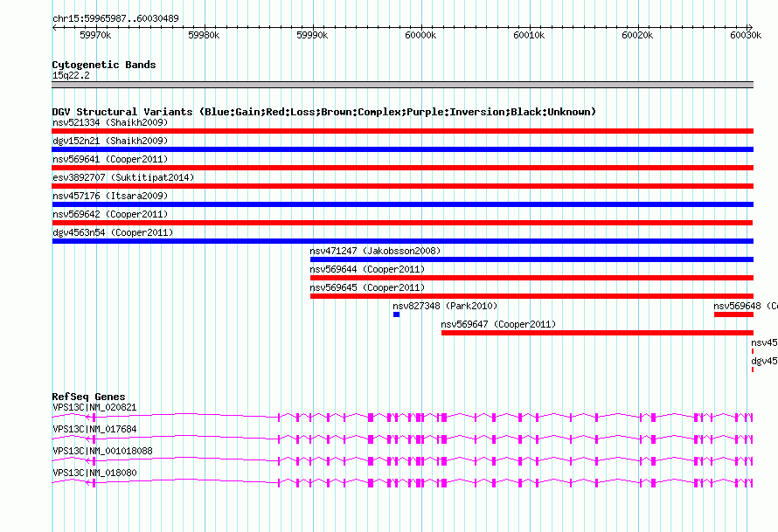Click the nsv569648 variant label

pos(746,306)
